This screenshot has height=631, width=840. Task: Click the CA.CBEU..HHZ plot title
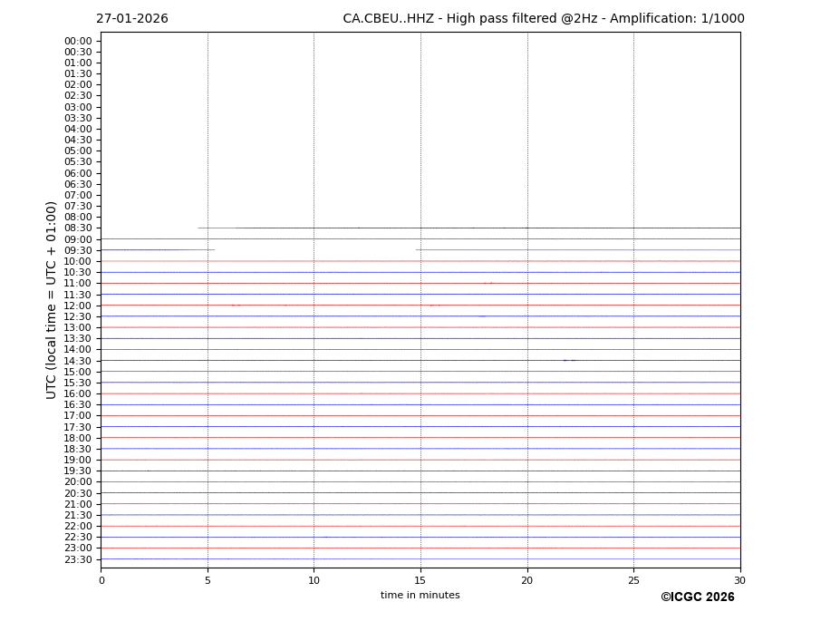pyautogui.click(x=543, y=19)
